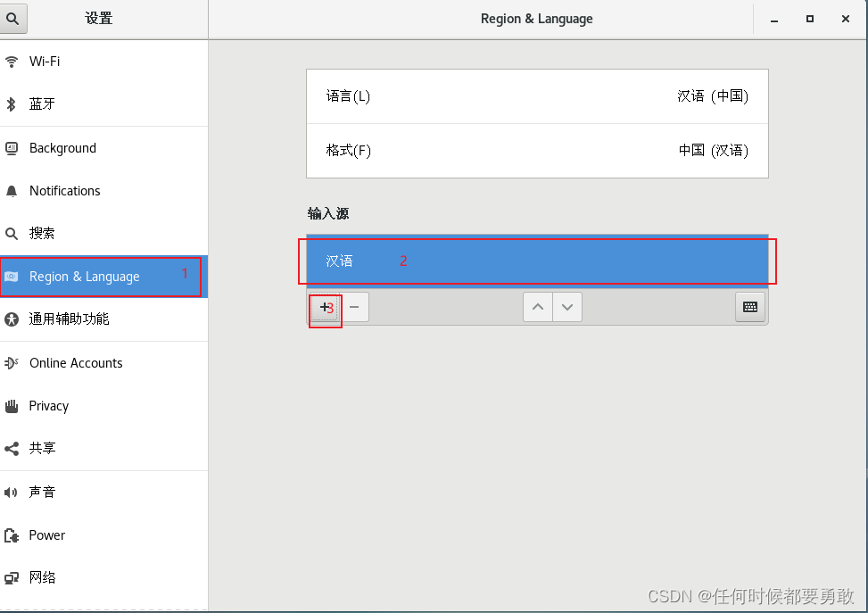Click the Privacy hand icon

(x=11, y=407)
